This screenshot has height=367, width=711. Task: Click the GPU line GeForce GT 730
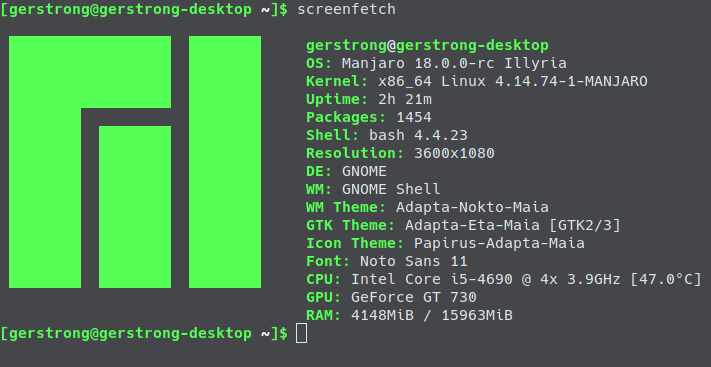(x=391, y=297)
